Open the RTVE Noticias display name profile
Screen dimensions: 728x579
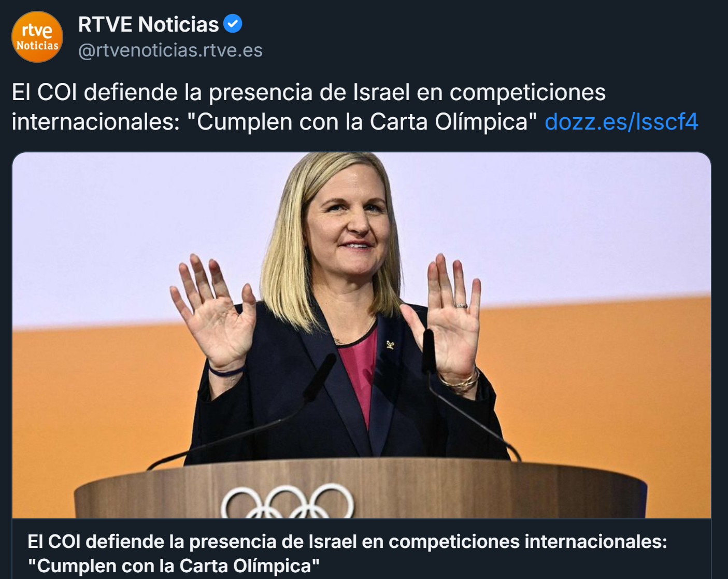pos(149,24)
